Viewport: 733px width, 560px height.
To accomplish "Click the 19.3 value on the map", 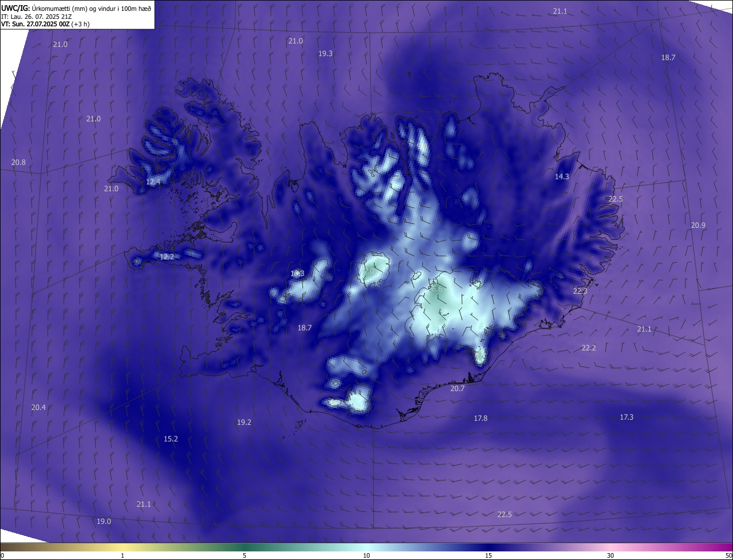I will click(x=326, y=53).
